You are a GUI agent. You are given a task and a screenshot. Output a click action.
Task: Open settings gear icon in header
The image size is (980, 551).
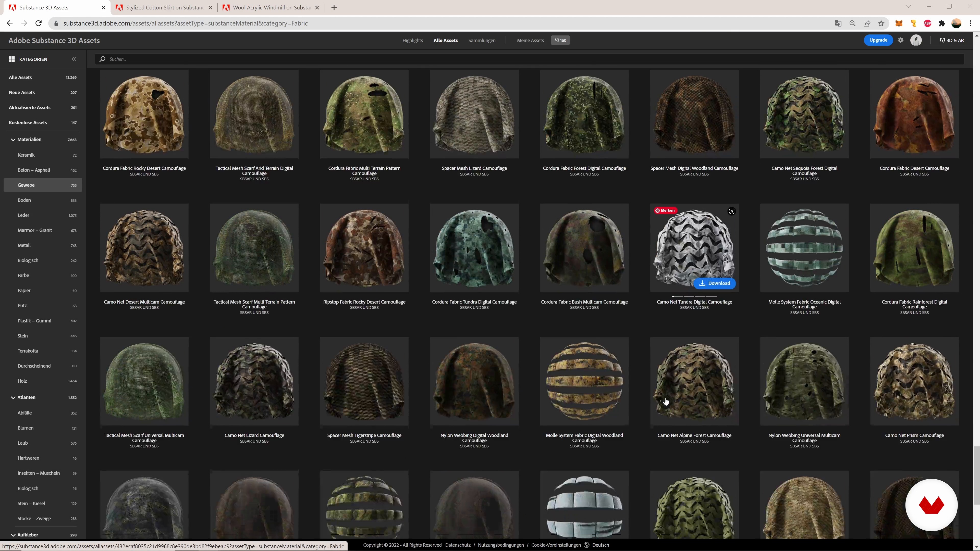pos(900,40)
